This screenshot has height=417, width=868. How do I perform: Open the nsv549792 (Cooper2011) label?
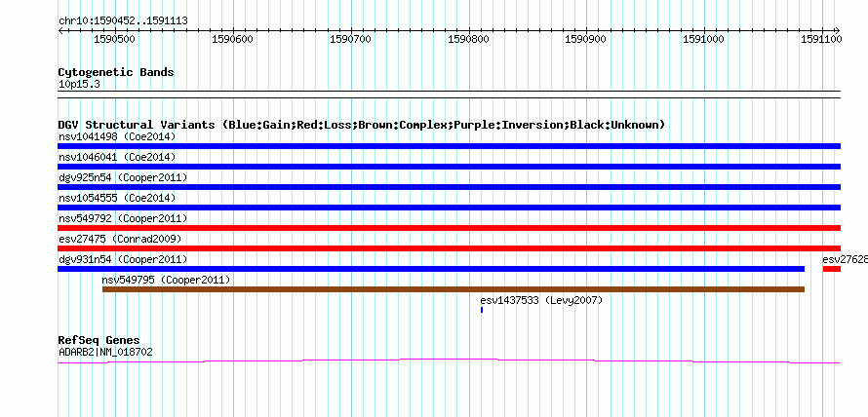tap(123, 218)
